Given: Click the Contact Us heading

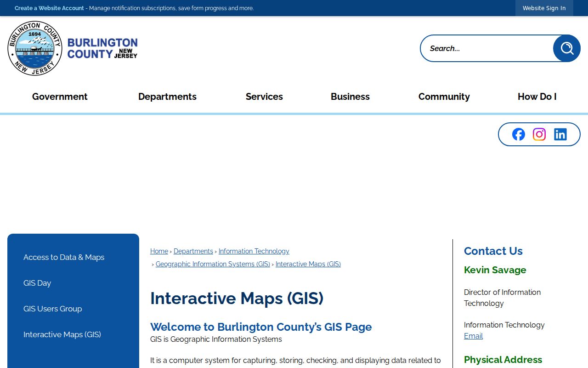Looking at the screenshot, I should [x=493, y=251].
